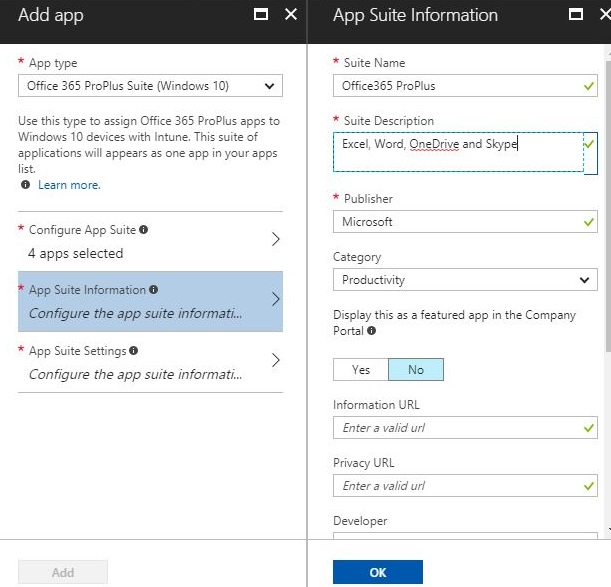Maximize the Add app blade
The height and width of the screenshot is (587, 611).
261,14
